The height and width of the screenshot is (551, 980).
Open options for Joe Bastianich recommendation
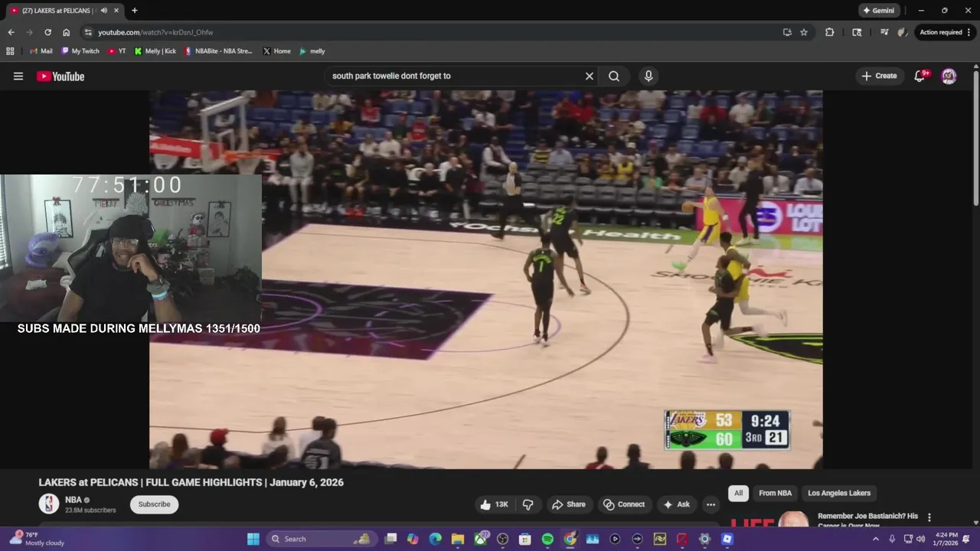[x=929, y=518]
